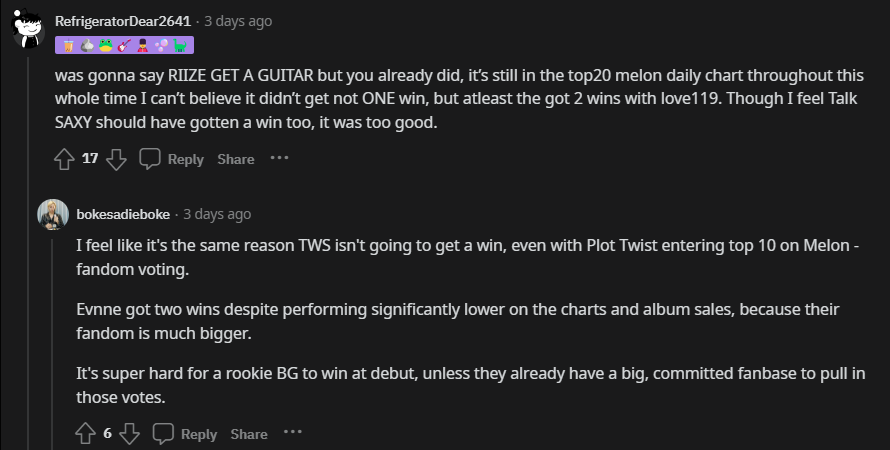890x450 pixels.
Task: Click the speech bubble under bokesadieboke's reply
Action: [163, 434]
